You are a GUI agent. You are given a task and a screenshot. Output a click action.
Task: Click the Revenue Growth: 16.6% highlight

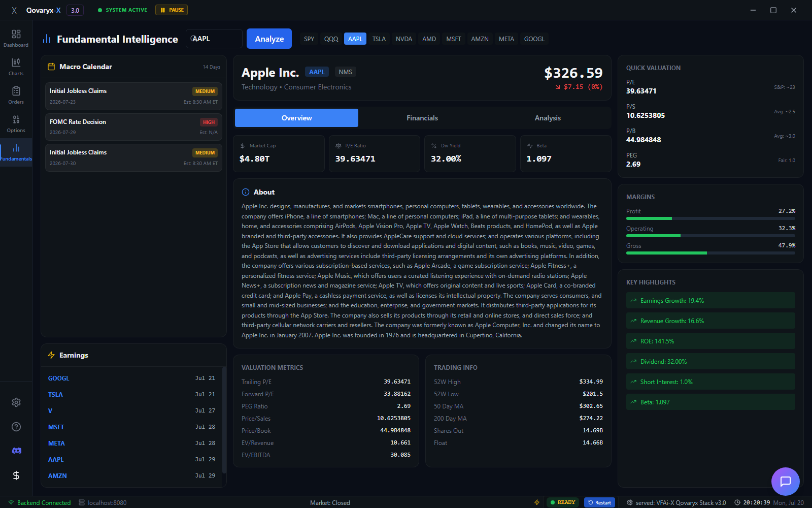click(710, 321)
